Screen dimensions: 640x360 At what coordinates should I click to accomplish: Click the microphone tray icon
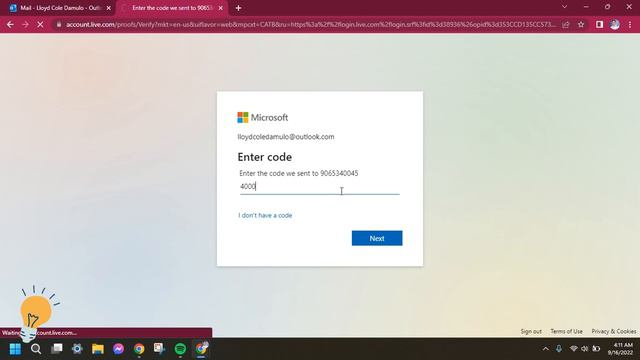(x=559, y=349)
